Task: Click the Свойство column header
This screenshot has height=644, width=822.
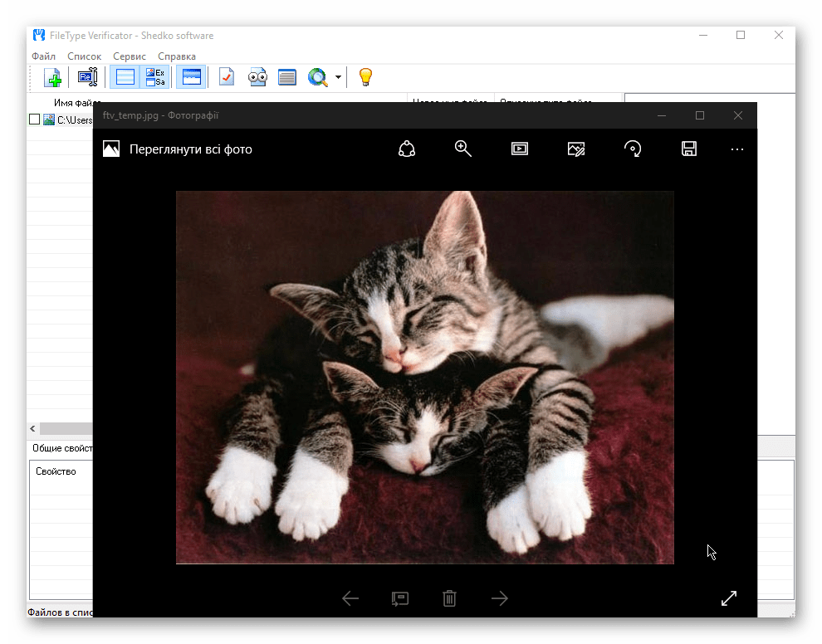Action: tap(56, 471)
